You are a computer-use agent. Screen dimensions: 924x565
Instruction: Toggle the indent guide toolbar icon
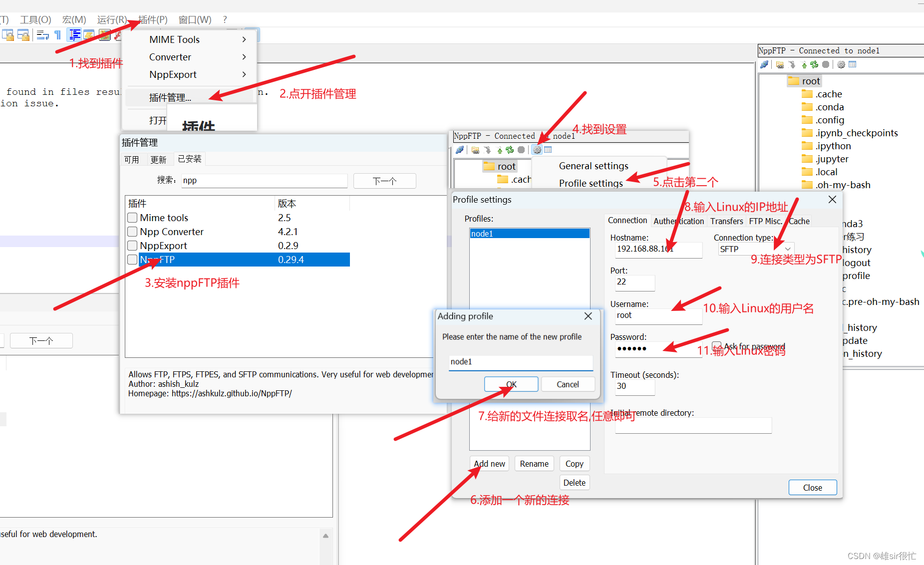[75, 35]
